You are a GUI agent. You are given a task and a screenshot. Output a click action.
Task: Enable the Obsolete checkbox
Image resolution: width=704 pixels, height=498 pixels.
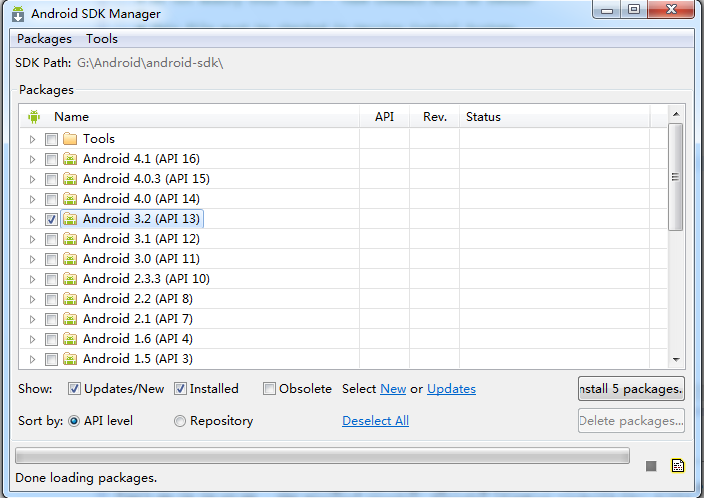pos(270,389)
